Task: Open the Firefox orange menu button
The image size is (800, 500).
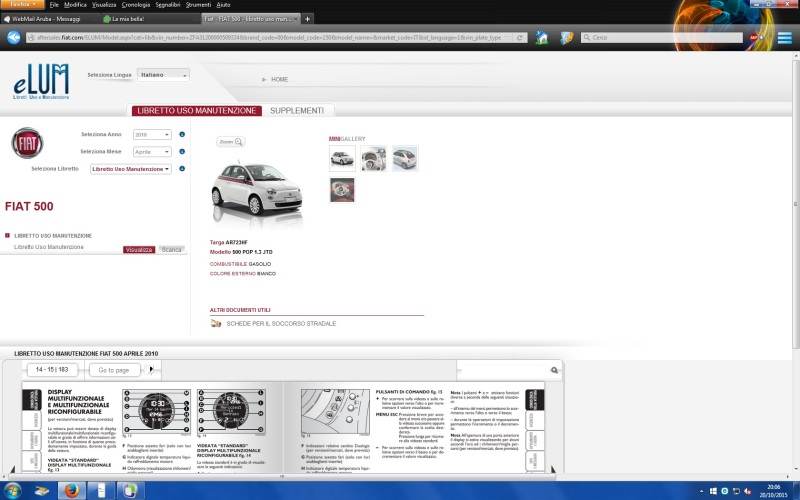Action: 23,4
